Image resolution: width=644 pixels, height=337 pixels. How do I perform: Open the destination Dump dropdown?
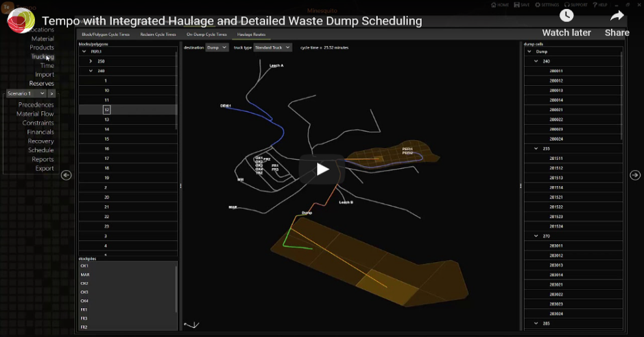pos(217,47)
